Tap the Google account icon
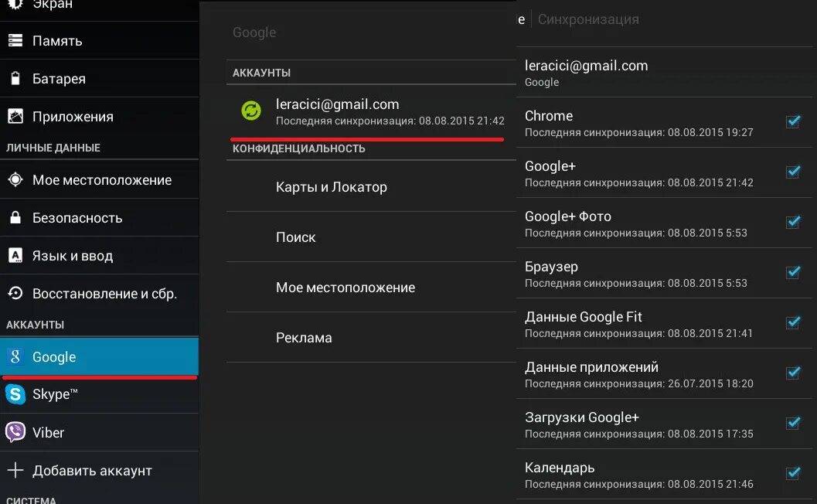The width and height of the screenshot is (817, 504). [15, 356]
